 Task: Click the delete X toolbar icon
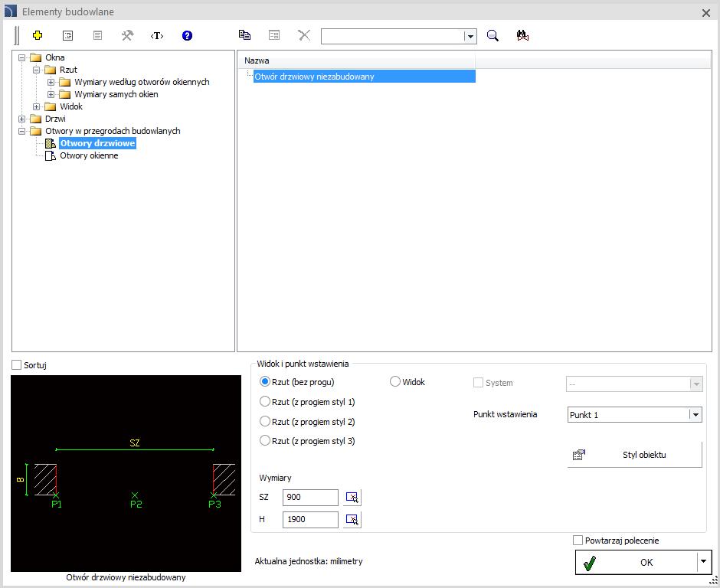pyautogui.click(x=304, y=35)
